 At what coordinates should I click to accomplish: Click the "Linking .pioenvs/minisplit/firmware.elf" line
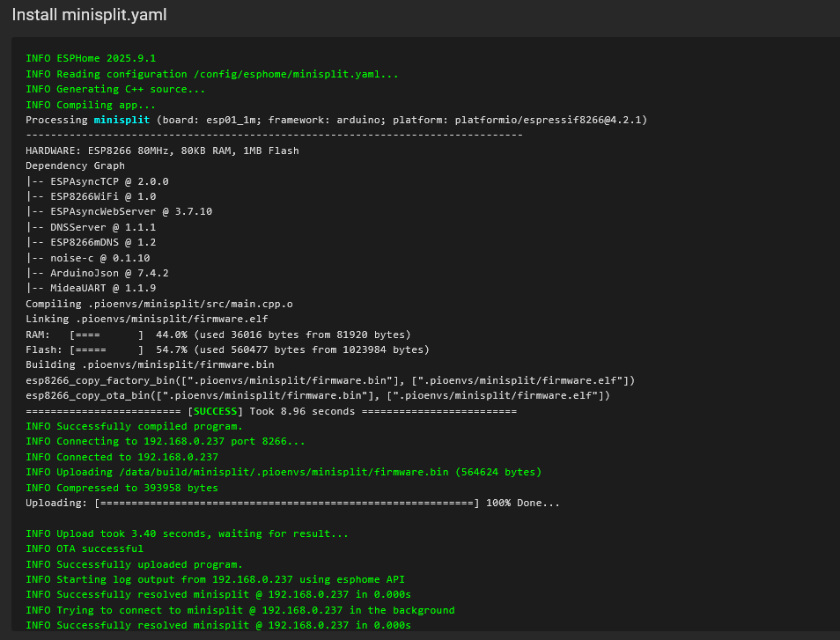click(146, 319)
